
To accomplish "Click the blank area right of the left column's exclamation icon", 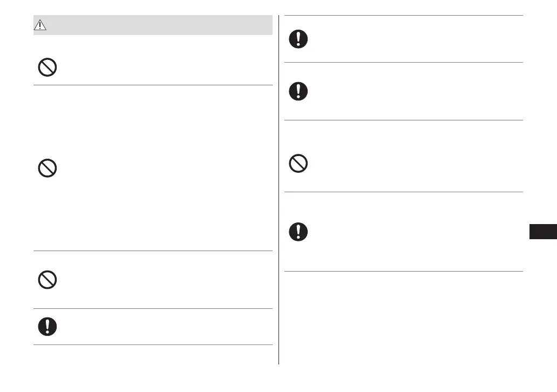I will click(162, 327).
